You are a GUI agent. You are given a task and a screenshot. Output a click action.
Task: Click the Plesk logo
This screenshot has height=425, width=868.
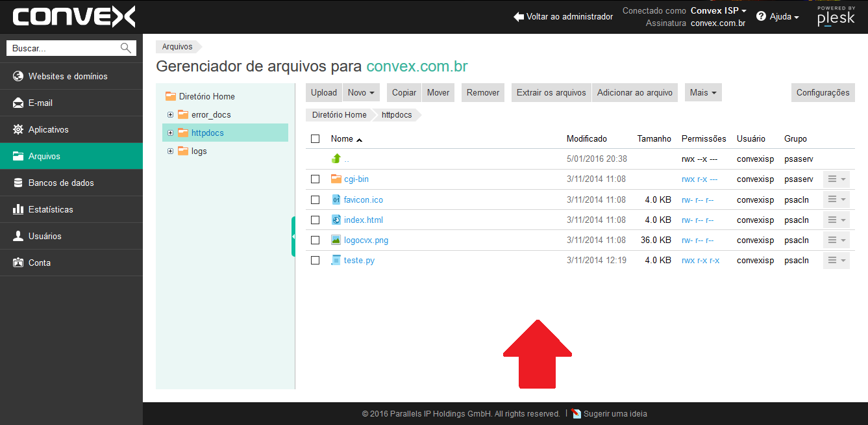click(836, 16)
